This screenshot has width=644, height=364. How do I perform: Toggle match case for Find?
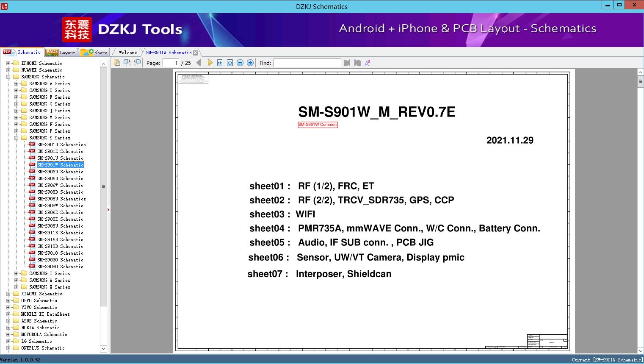pyautogui.click(x=368, y=63)
